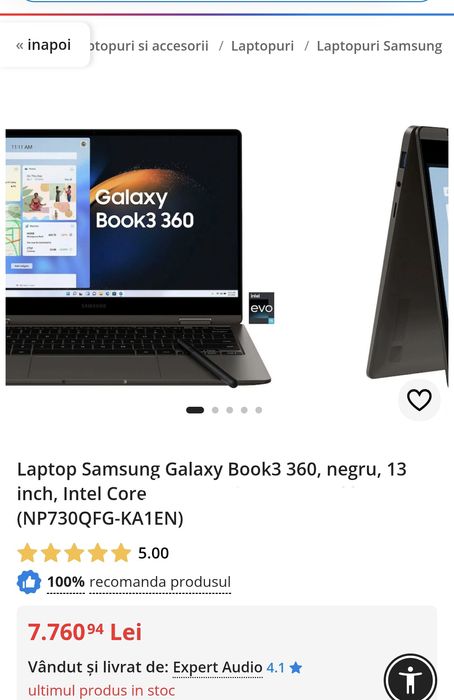This screenshot has width=454, height=700.
Task: Go back using the « inapoi button
Action: [x=44, y=45]
